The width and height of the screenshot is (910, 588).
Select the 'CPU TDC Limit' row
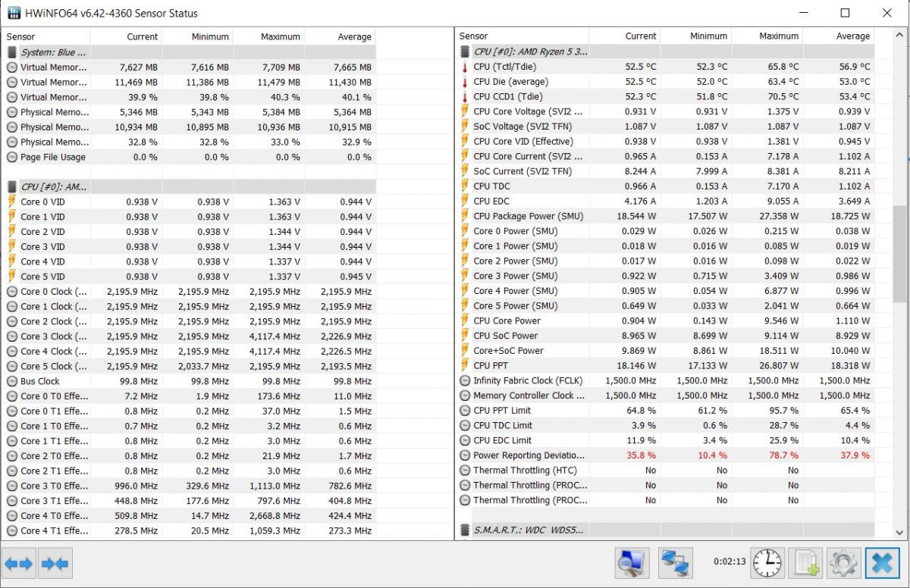click(664, 426)
